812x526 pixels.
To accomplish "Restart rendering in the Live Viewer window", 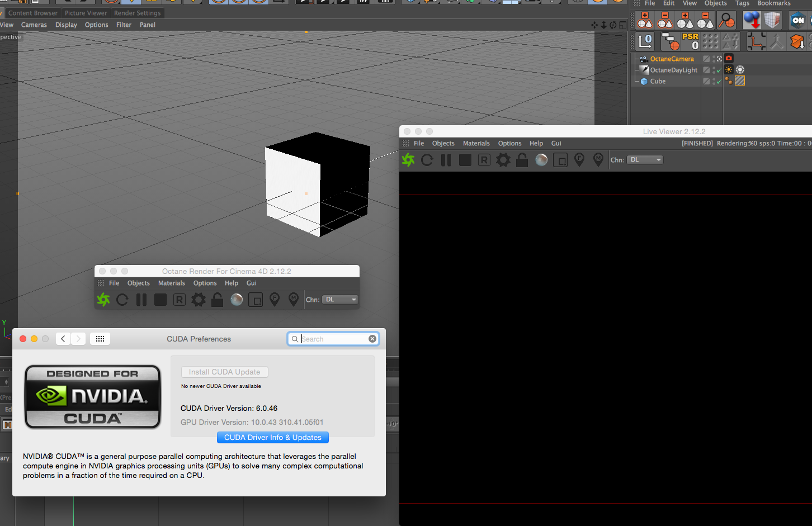I will click(427, 160).
